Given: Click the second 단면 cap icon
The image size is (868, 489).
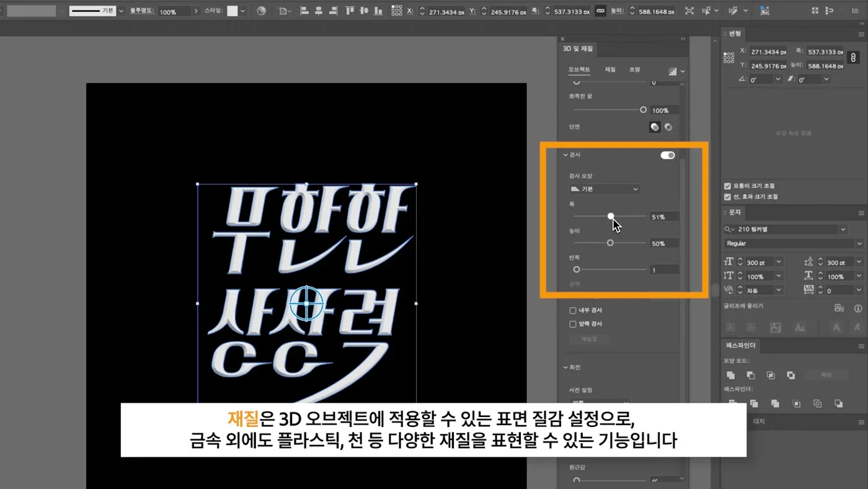Looking at the screenshot, I should (668, 127).
